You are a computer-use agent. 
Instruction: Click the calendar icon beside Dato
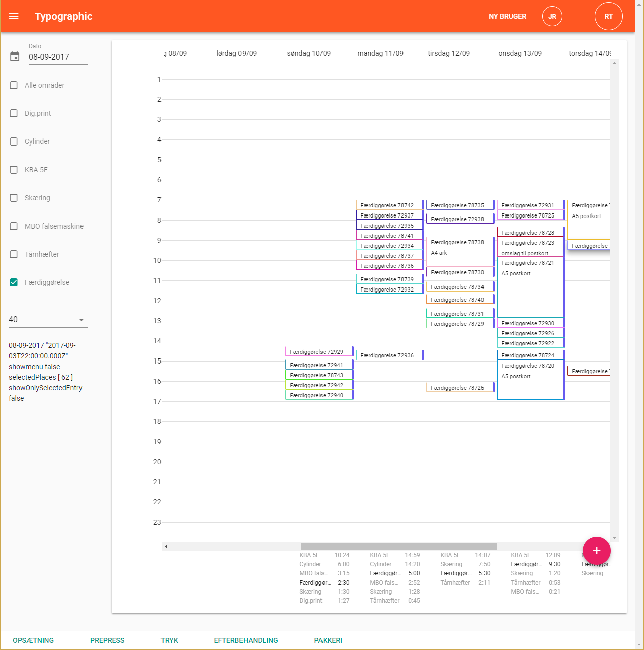point(15,56)
